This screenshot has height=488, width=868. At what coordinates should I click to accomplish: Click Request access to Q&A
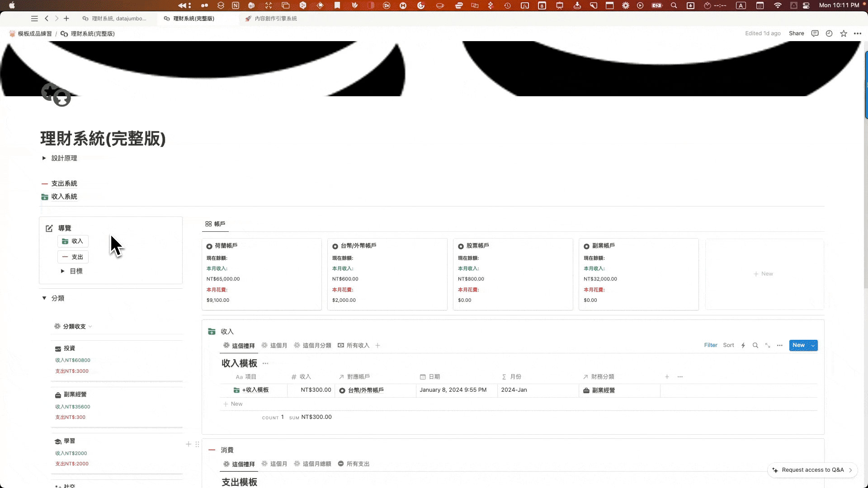coord(812,470)
